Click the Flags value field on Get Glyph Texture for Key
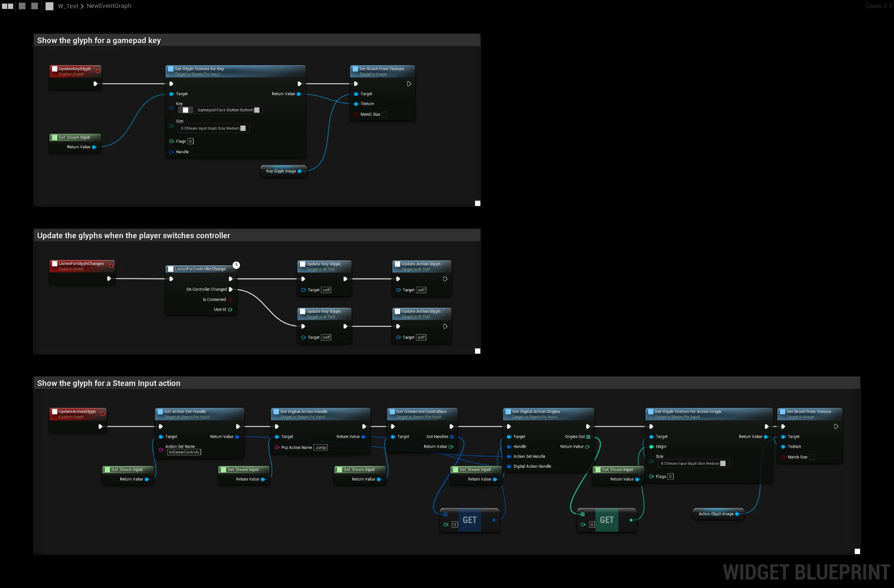 pos(190,141)
